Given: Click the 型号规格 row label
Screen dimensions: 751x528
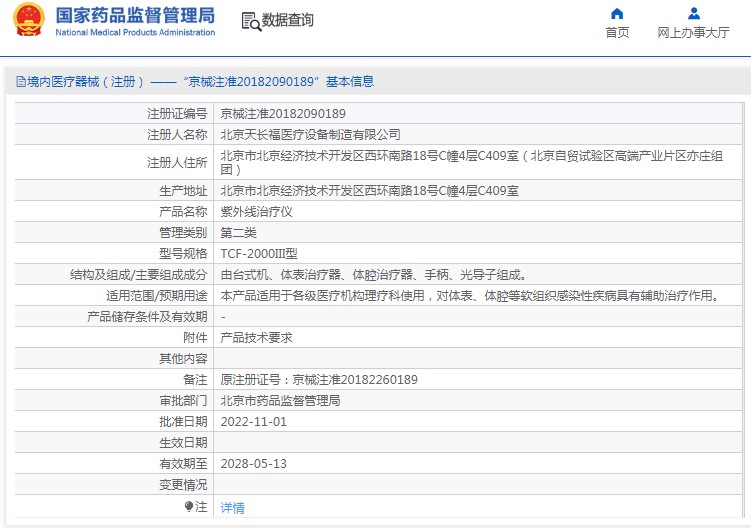Looking at the screenshot, I should click(x=183, y=254).
